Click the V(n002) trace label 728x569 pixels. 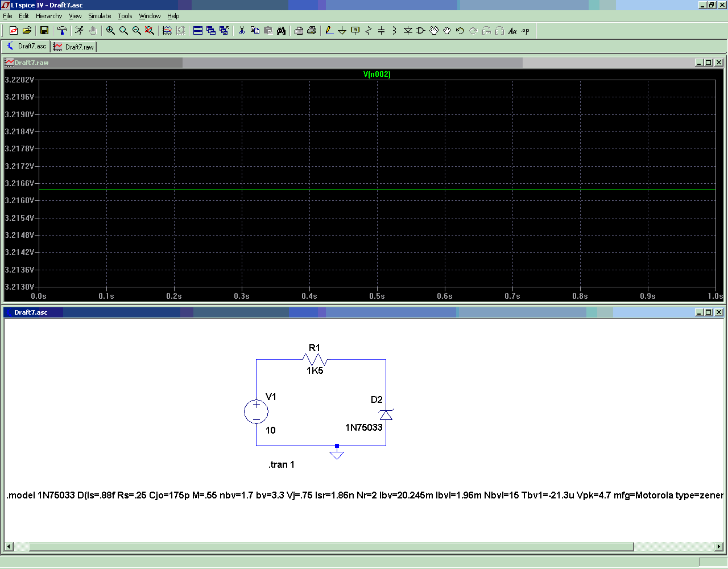tap(377, 75)
